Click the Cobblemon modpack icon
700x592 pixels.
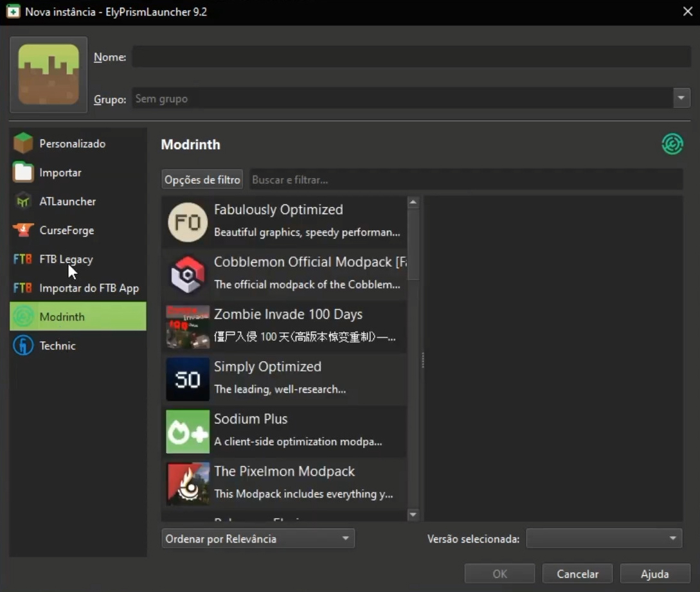pos(188,274)
